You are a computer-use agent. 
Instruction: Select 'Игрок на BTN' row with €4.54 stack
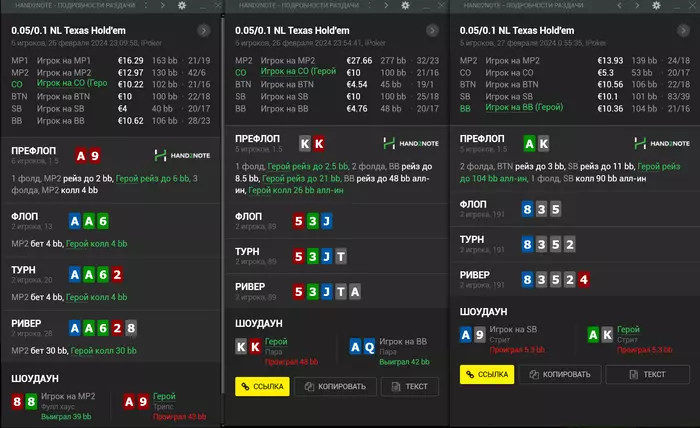(x=337, y=84)
